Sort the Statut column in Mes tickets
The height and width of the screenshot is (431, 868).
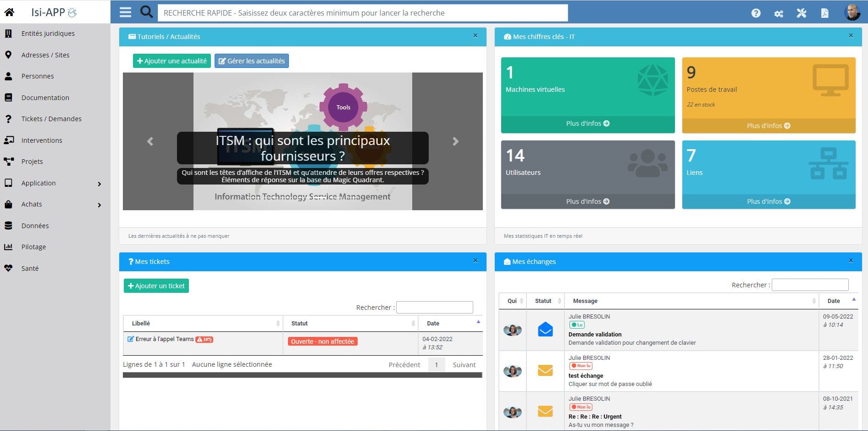[x=351, y=324]
